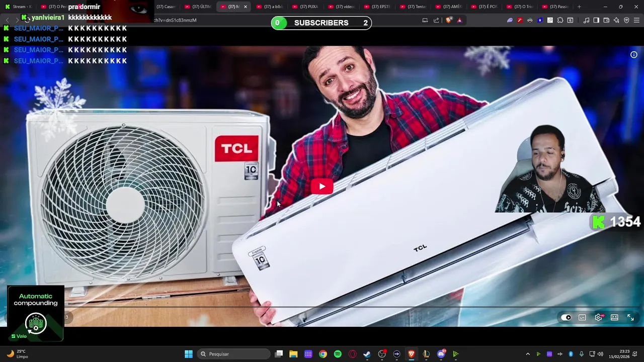The width and height of the screenshot is (644, 362).
Task: Click the Brave VPN shield icon
Action: click(626, 20)
